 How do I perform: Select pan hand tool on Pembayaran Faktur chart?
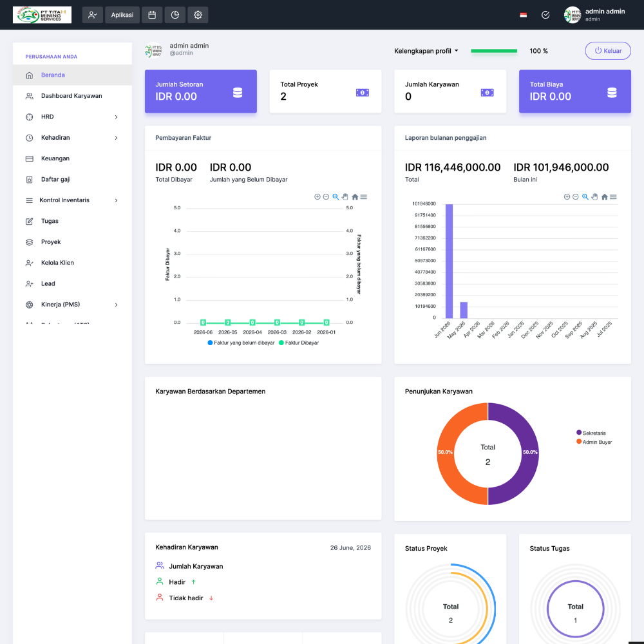point(345,196)
